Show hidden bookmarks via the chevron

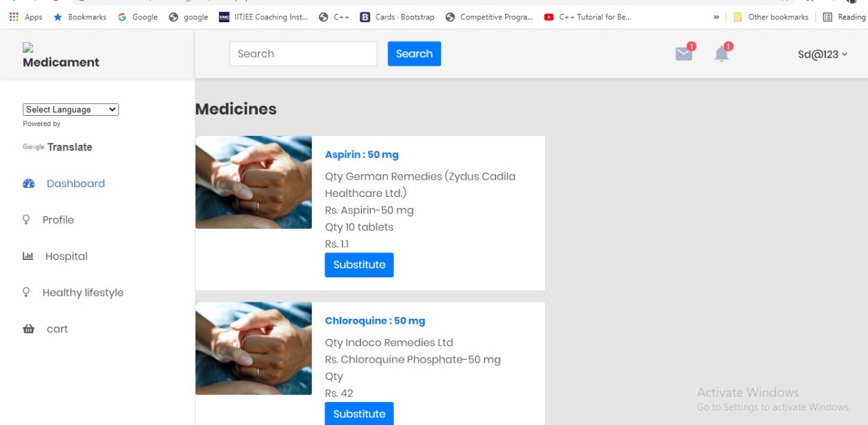(x=716, y=17)
